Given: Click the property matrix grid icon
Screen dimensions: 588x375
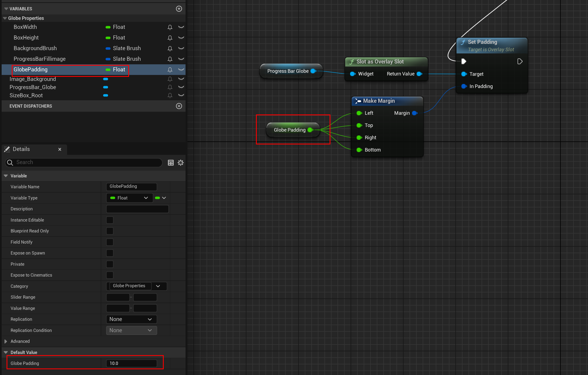Looking at the screenshot, I should [171, 163].
